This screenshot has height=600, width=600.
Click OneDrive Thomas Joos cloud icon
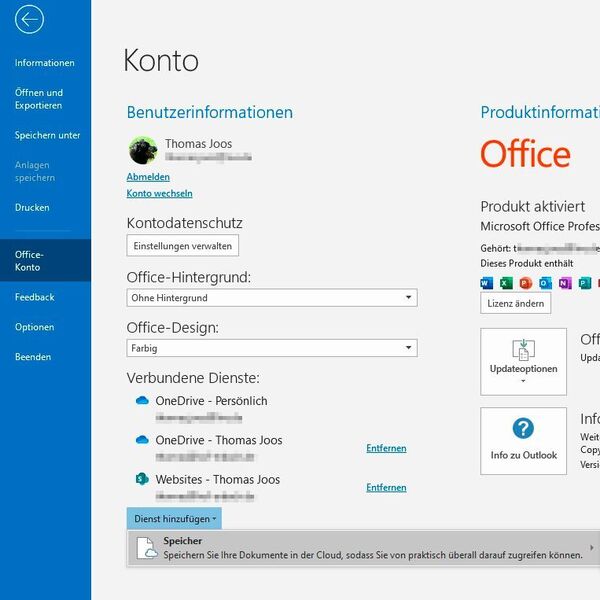[x=142, y=440]
